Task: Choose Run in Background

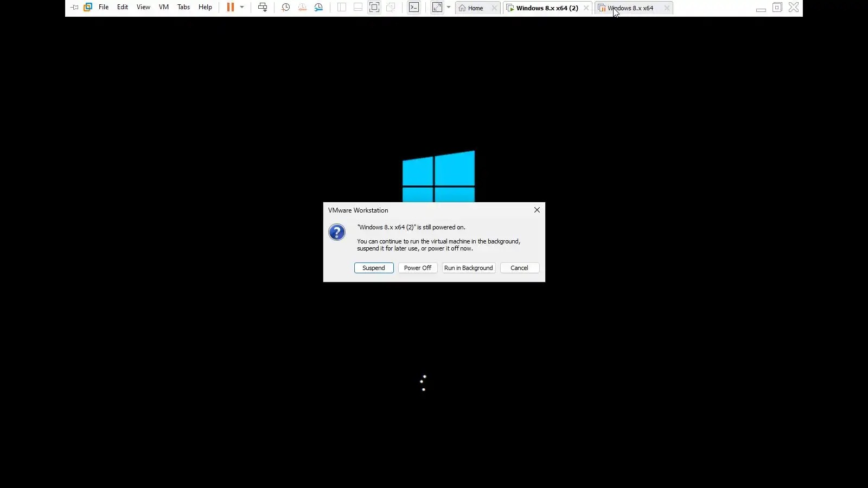Action: point(469,268)
